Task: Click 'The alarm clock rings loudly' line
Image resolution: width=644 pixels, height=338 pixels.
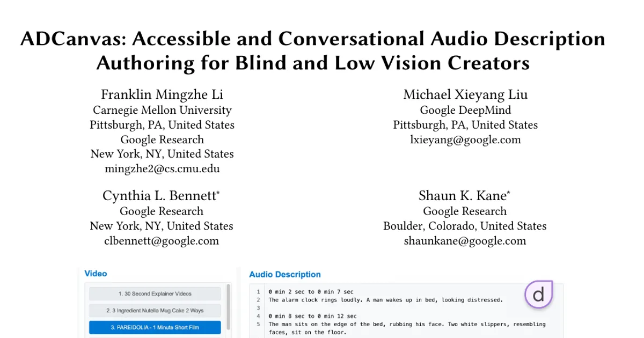Action: pos(385,300)
